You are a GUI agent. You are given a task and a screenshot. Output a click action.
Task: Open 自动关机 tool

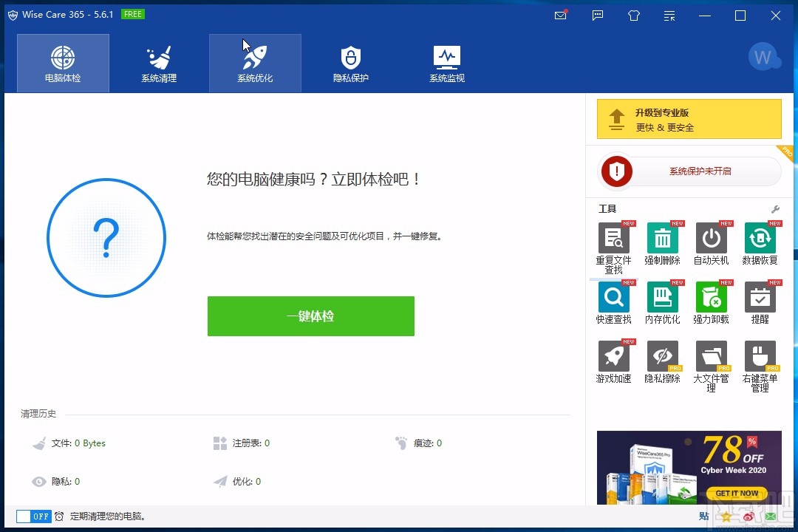tap(711, 244)
